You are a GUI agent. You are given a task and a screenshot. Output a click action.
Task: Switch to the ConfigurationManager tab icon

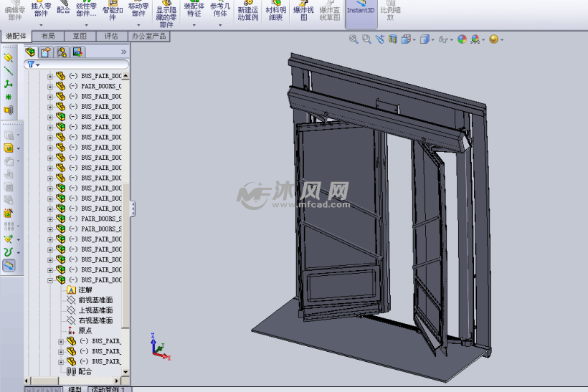(62, 52)
